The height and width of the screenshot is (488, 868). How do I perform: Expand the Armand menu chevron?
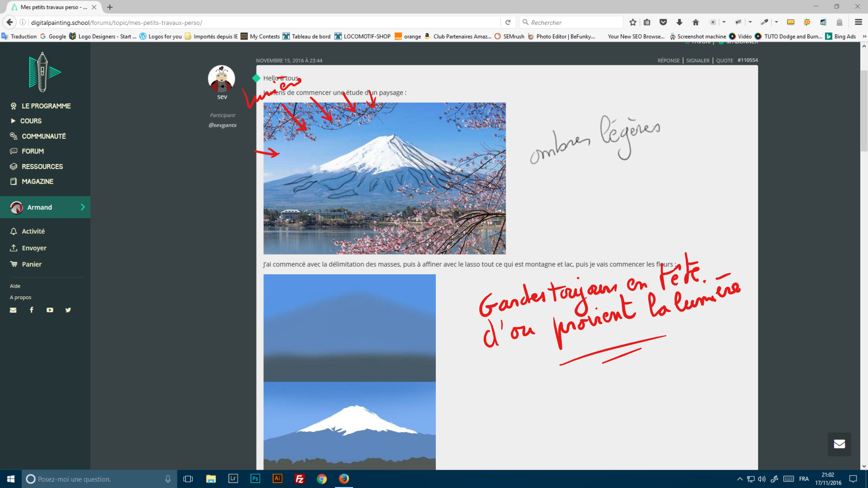pyautogui.click(x=82, y=207)
